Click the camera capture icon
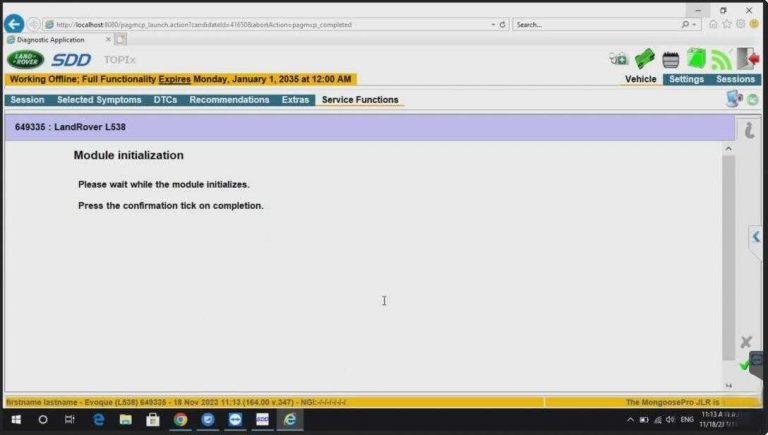 click(619, 59)
